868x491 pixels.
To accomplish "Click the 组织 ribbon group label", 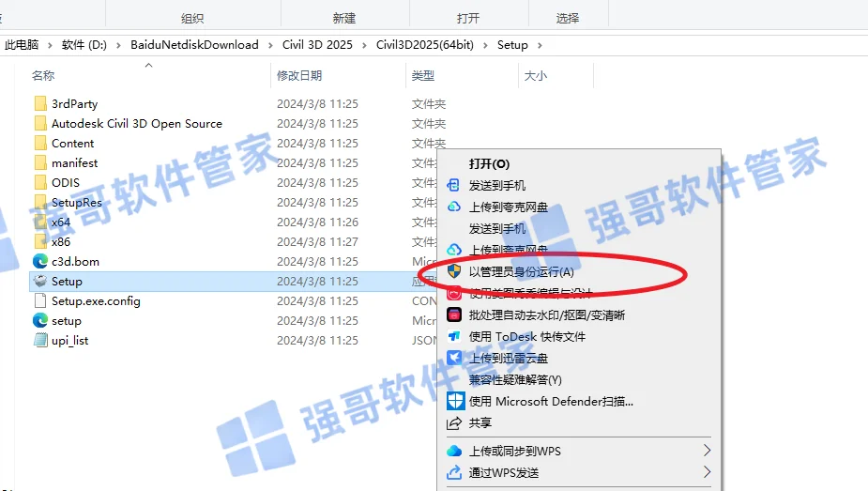I will pos(192,18).
